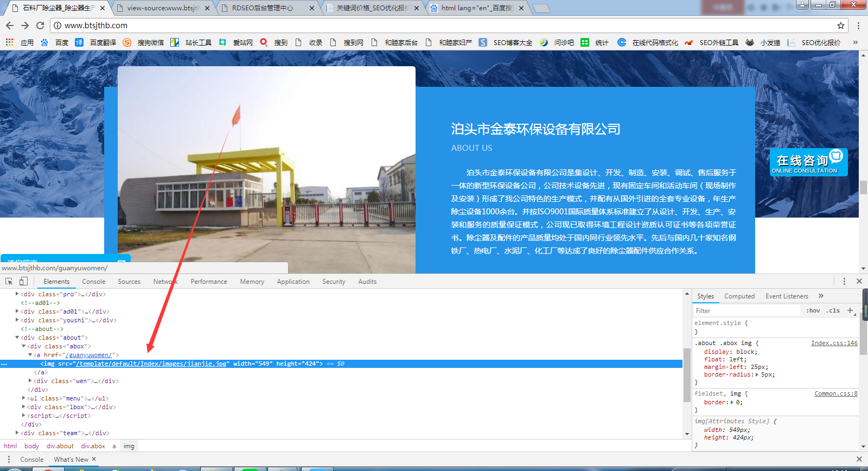
Task: Show more Styles pane tabs chevron
Action: (x=821, y=296)
